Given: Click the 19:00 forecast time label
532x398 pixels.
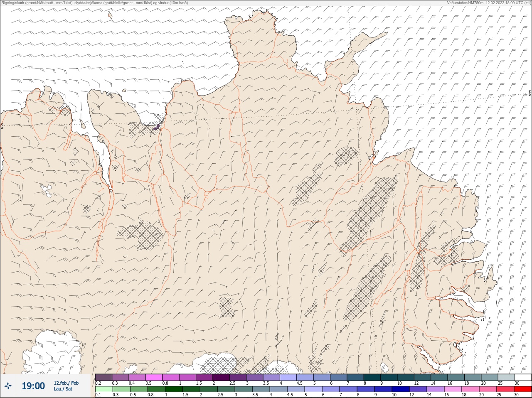Looking at the screenshot, I should [33, 386].
